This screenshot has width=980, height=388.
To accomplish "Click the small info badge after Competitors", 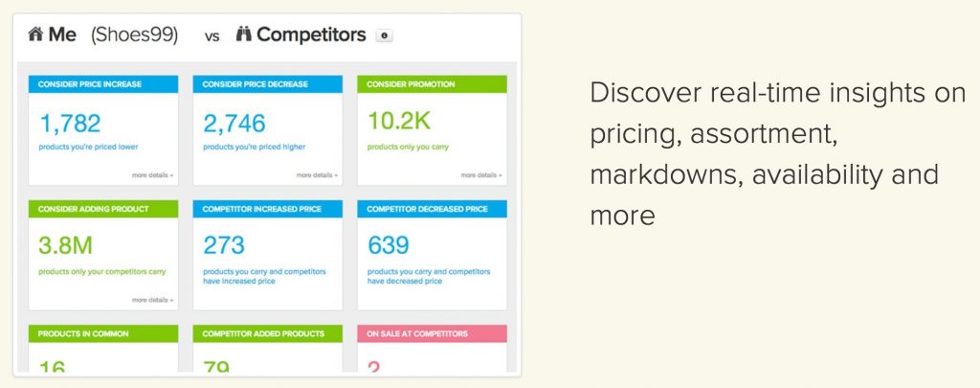I will point(384,35).
